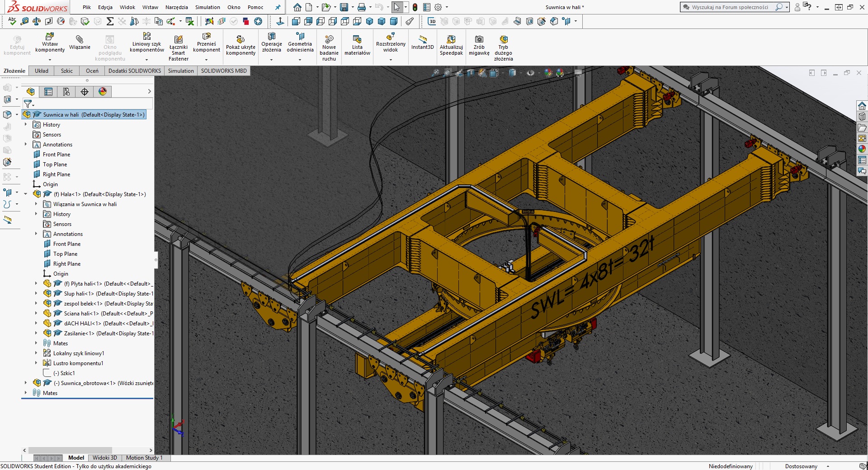Click the tree filter funnel icon
The image size is (868, 470).
pyautogui.click(x=28, y=104)
